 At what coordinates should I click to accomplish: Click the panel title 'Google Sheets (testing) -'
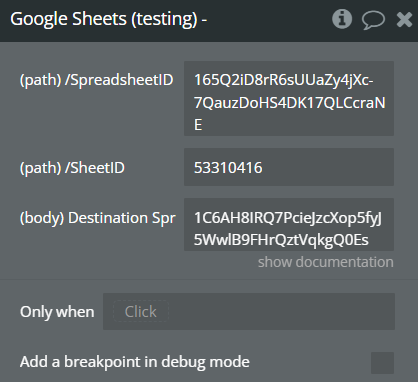[109, 19]
